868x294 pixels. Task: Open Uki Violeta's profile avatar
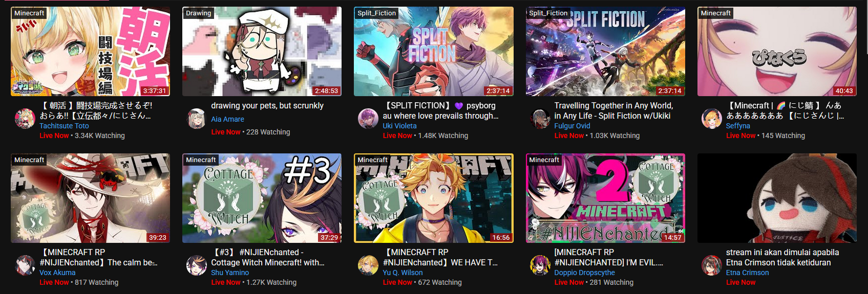pos(368,119)
